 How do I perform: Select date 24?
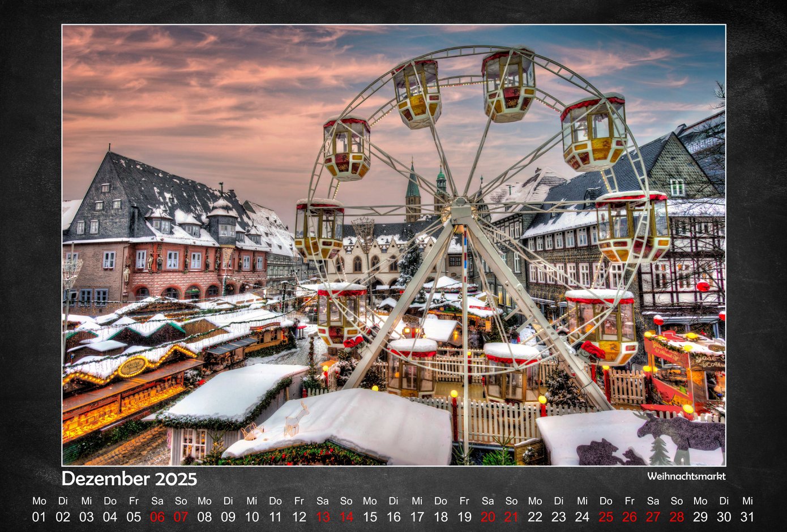582,517
